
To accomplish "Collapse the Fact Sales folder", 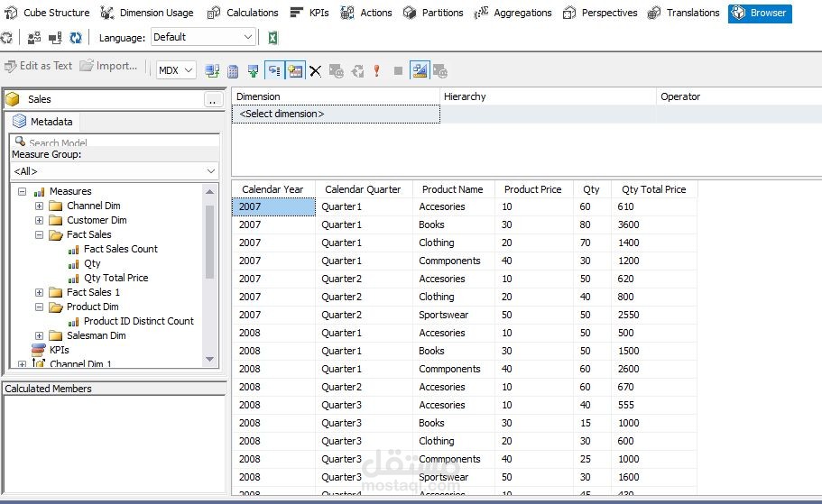I will 40,234.
